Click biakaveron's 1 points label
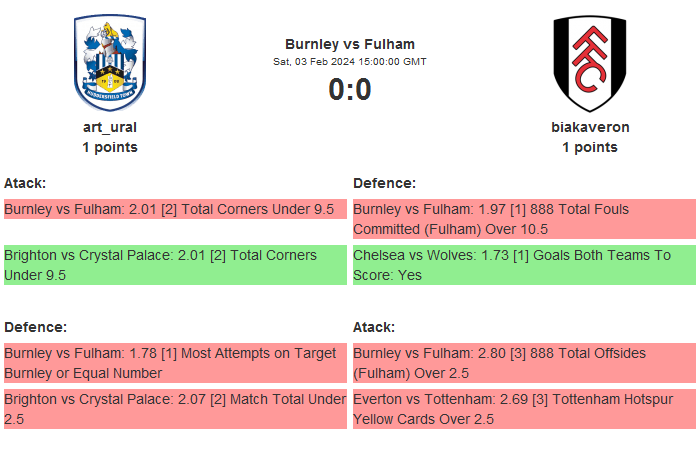 [x=590, y=147]
